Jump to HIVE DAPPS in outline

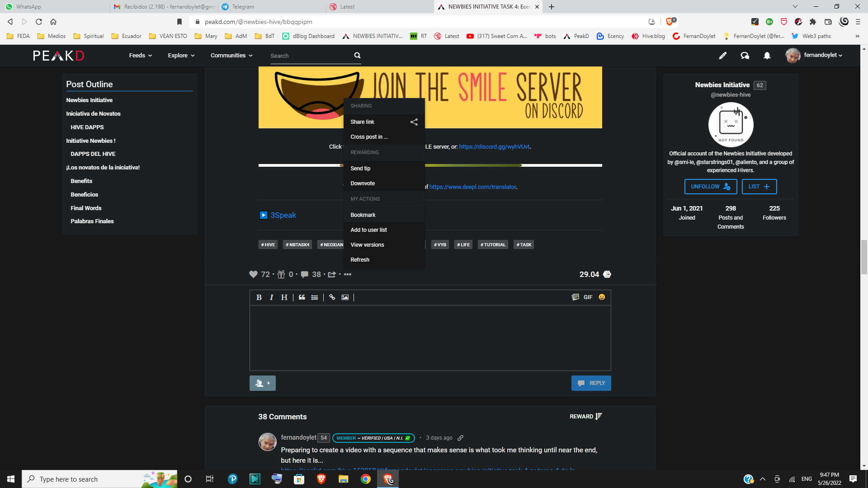[x=87, y=127]
